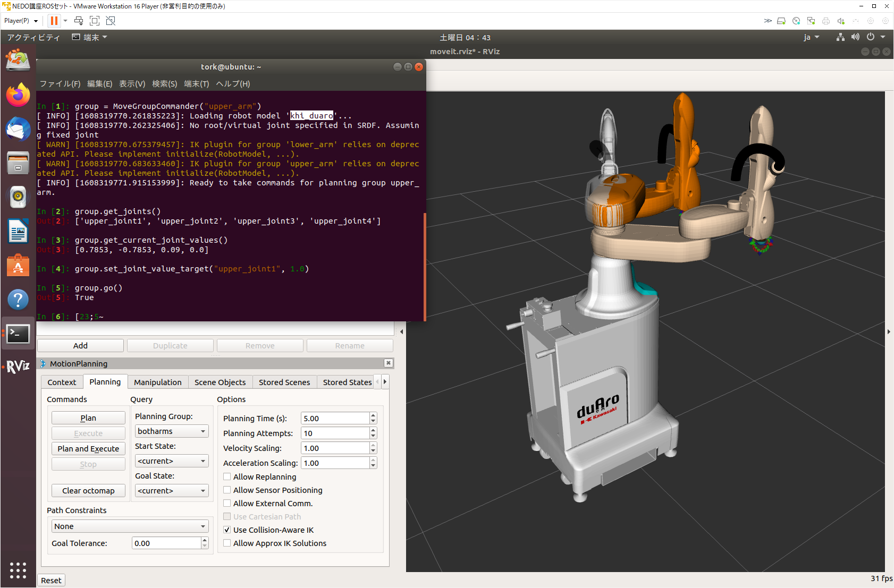The image size is (894, 588).
Task: Uncheck Use Collision-Aware IK
Action: [x=227, y=530]
